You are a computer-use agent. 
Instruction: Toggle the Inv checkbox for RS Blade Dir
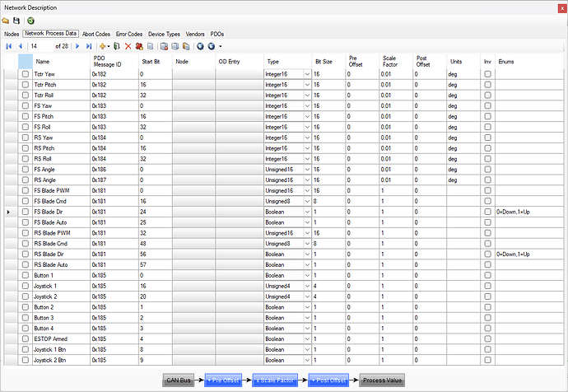tap(487, 254)
